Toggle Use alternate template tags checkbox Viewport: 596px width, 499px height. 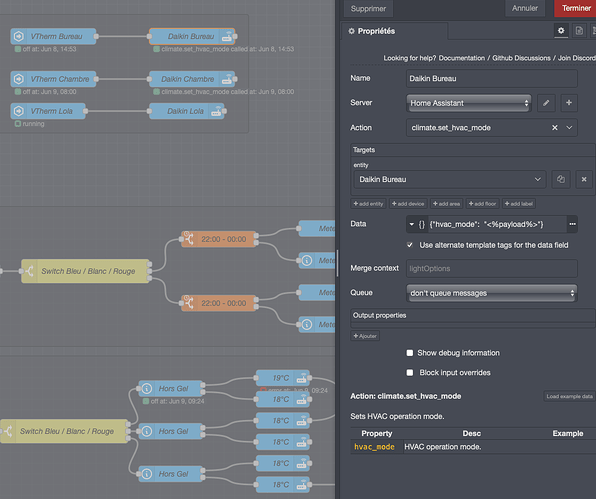410,245
